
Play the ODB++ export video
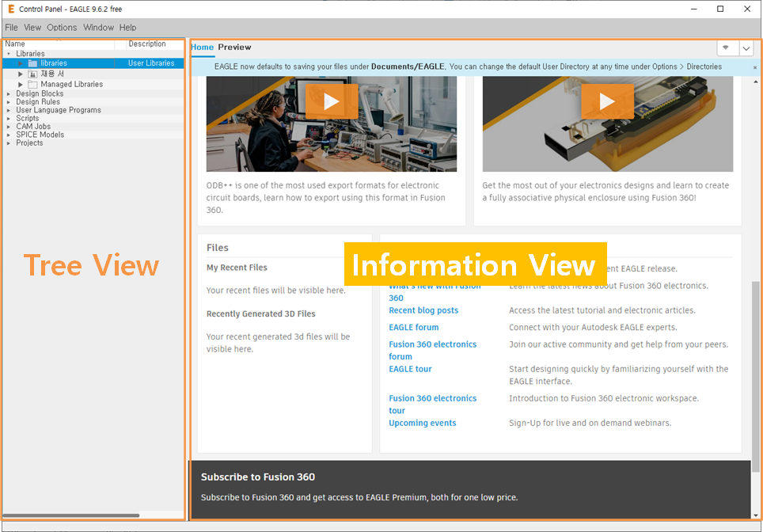click(332, 101)
